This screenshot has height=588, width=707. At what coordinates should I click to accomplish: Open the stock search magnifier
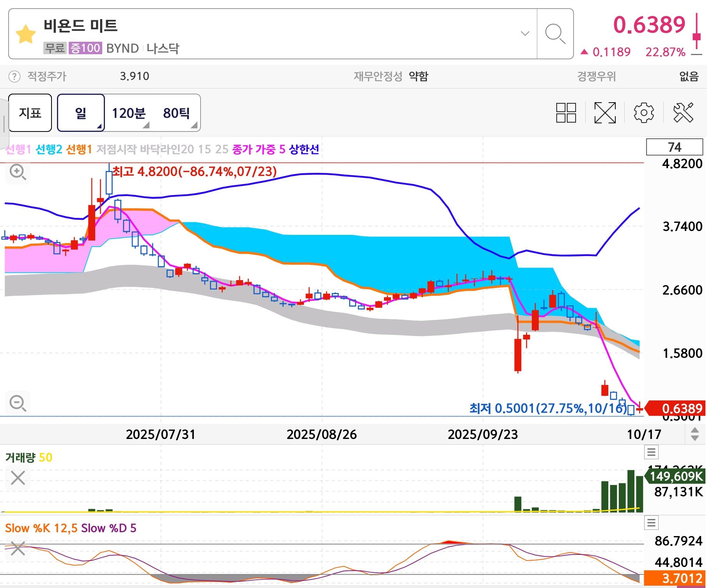pyautogui.click(x=555, y=34)
